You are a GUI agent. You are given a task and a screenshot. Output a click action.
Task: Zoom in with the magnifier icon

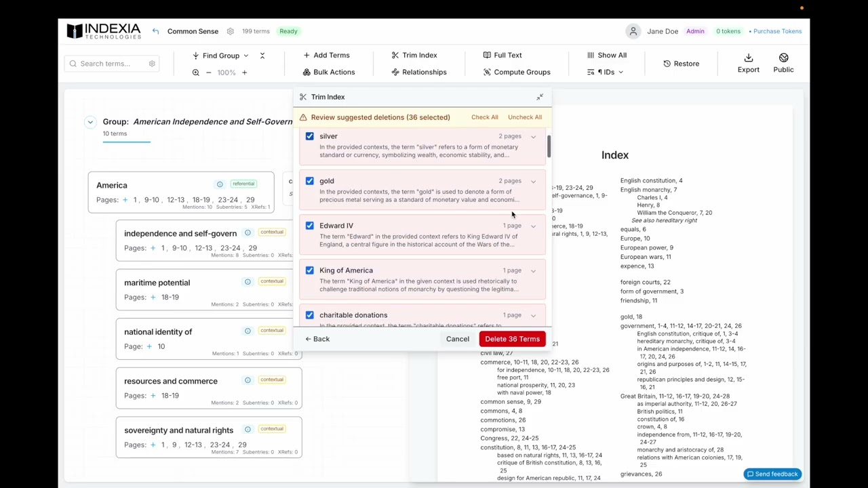tap(195, 73)
